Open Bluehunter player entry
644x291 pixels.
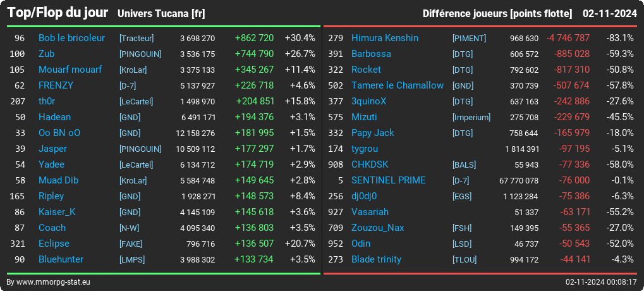coord(61,259)
